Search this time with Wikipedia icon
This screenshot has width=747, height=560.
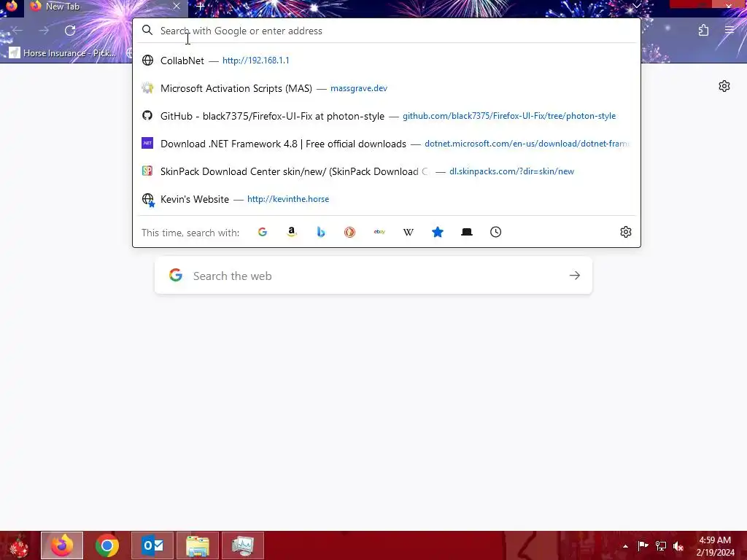[409, 232]
